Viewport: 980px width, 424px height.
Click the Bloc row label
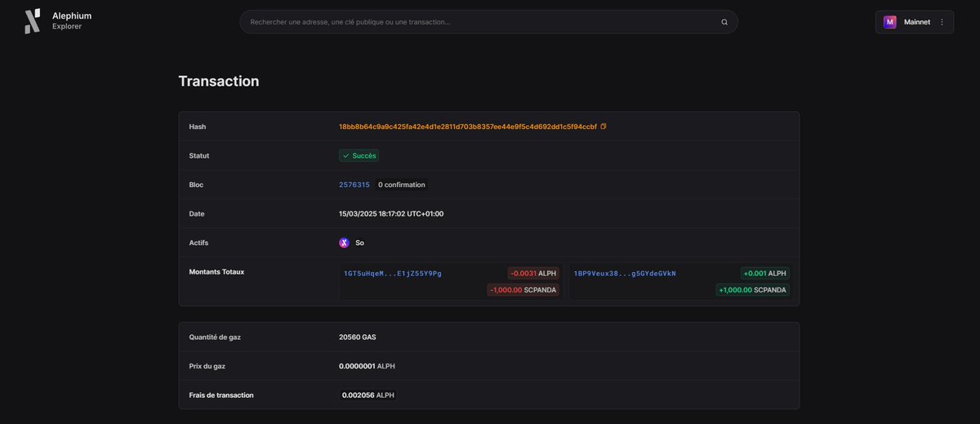point(196,185)
